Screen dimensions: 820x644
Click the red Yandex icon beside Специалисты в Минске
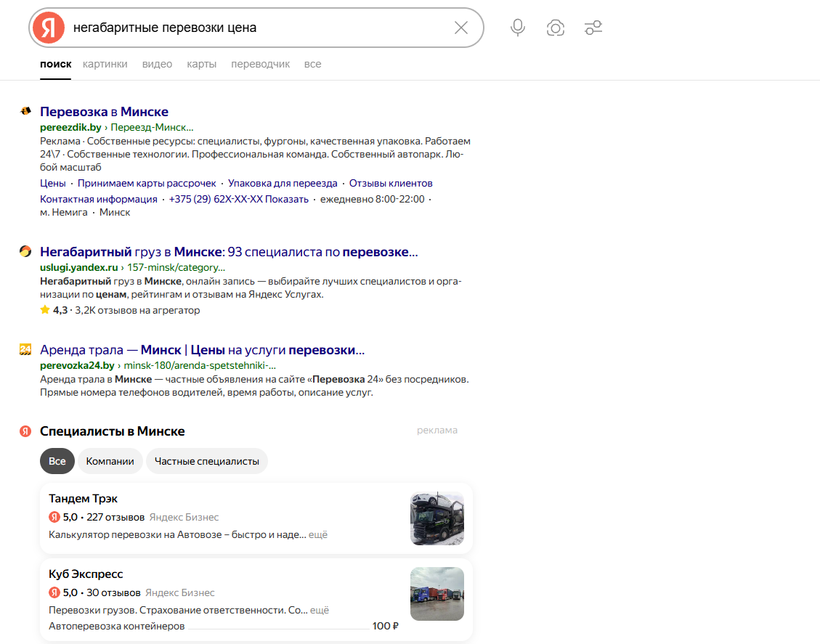25,431
